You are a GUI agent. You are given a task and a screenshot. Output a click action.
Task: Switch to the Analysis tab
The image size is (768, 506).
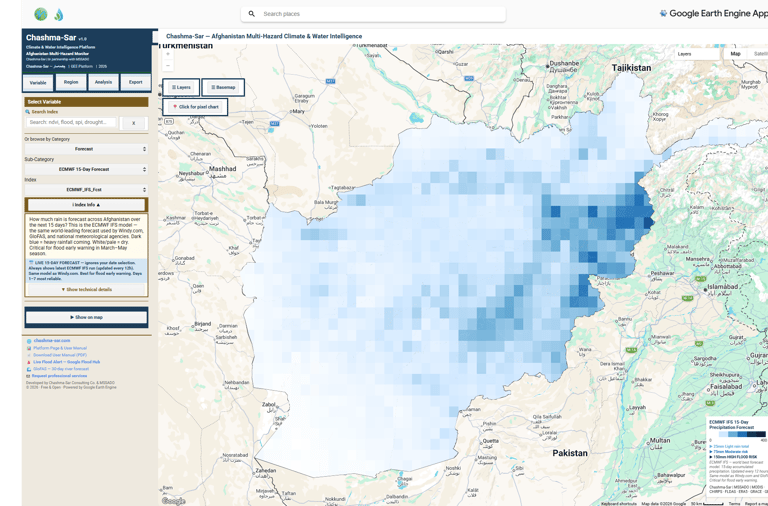pos(103,82)
